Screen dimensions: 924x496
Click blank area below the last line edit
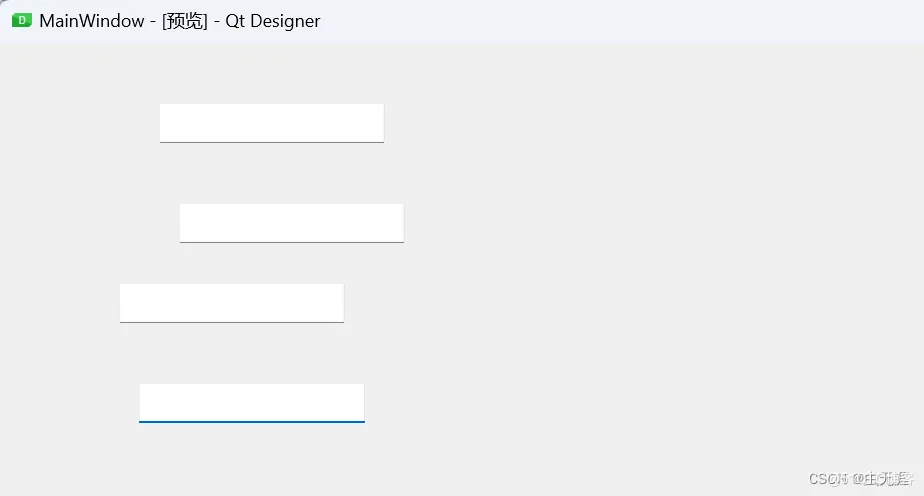(252, 457)
